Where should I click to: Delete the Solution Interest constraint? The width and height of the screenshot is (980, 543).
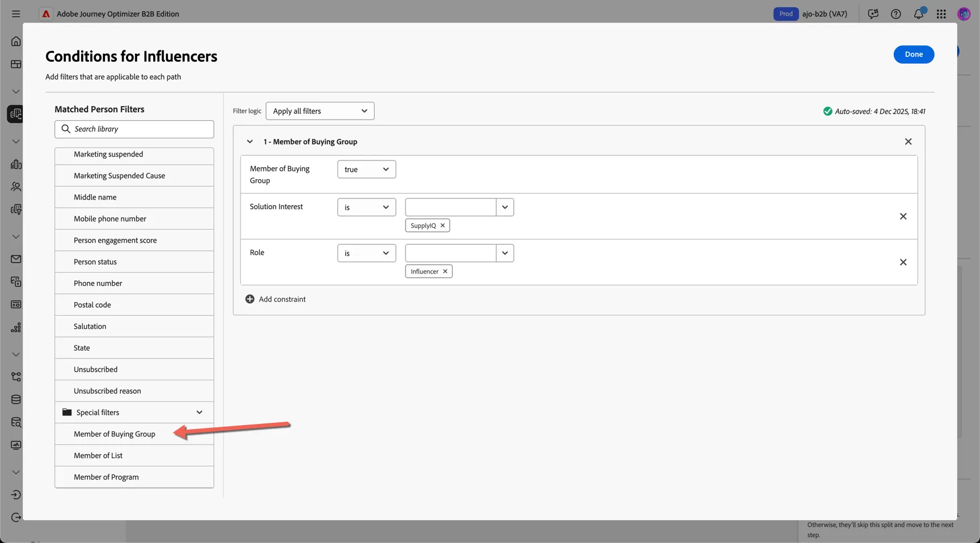click(903, 217)
